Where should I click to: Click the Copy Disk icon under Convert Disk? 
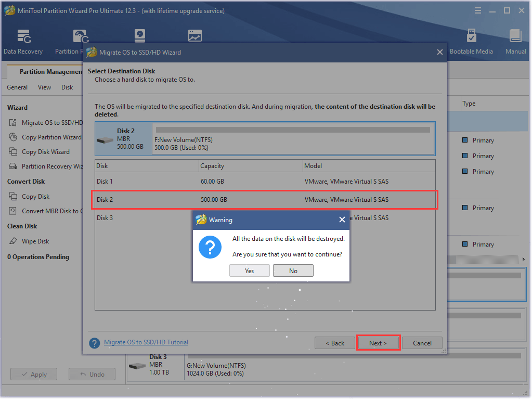coord(13,197)
